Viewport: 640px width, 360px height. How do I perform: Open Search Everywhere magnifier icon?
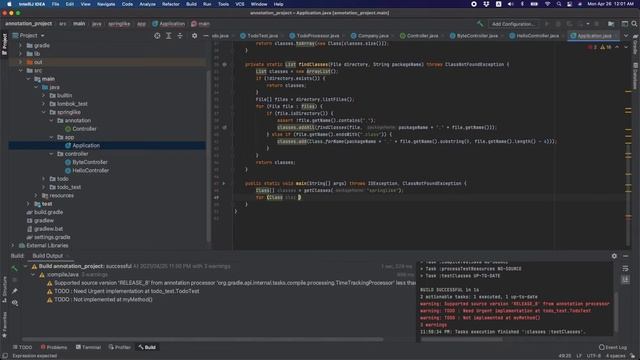(x=634, y=24)
